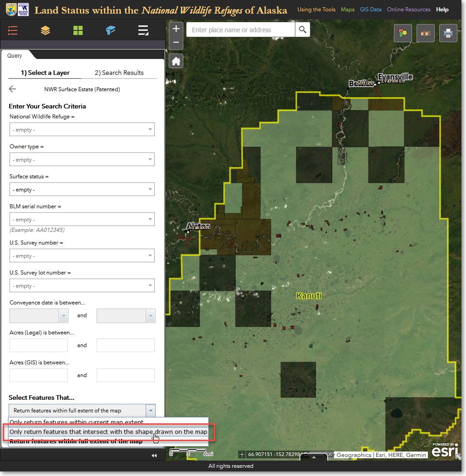This screenshot has height=476, width=466.
Task: Open the basemap gallery grid icon
Action: point(78,30)
